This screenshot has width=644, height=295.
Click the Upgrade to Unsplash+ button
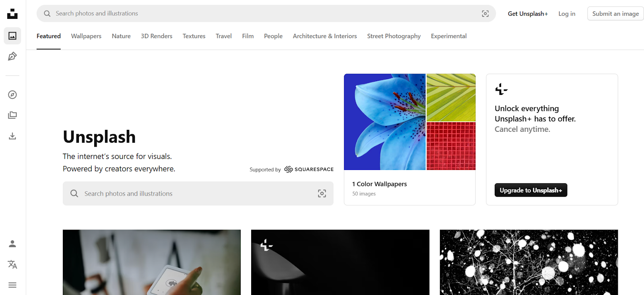pos(531,190)
